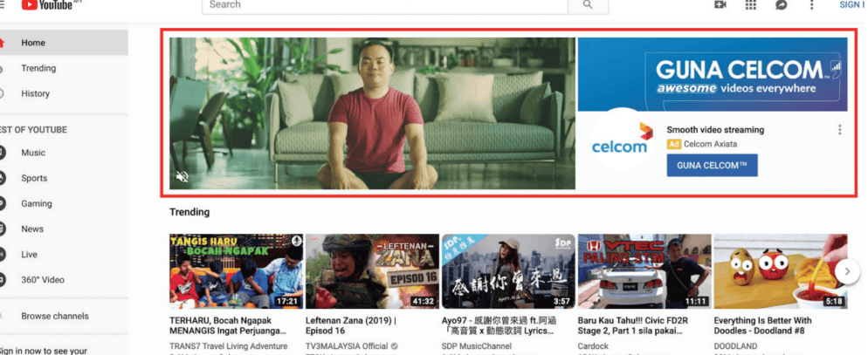Click Browse channels link

(x=55, y=317)
